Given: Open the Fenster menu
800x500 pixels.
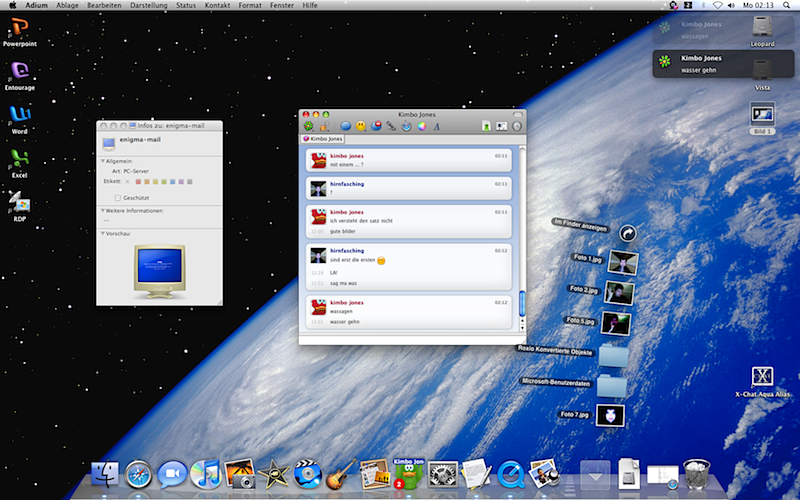Looking at the screenshot, I should click(282, 5).
